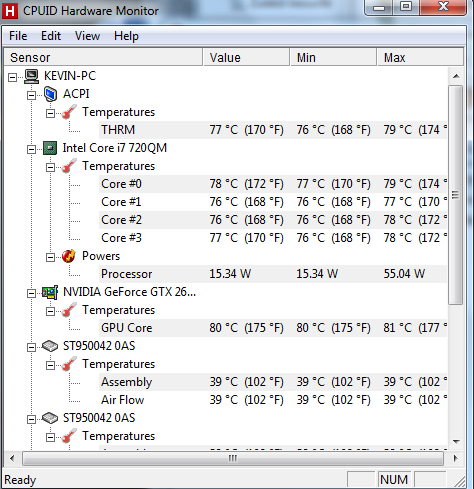Click the thermometer icon under NVIDIA GeForce

coord(69,310)
